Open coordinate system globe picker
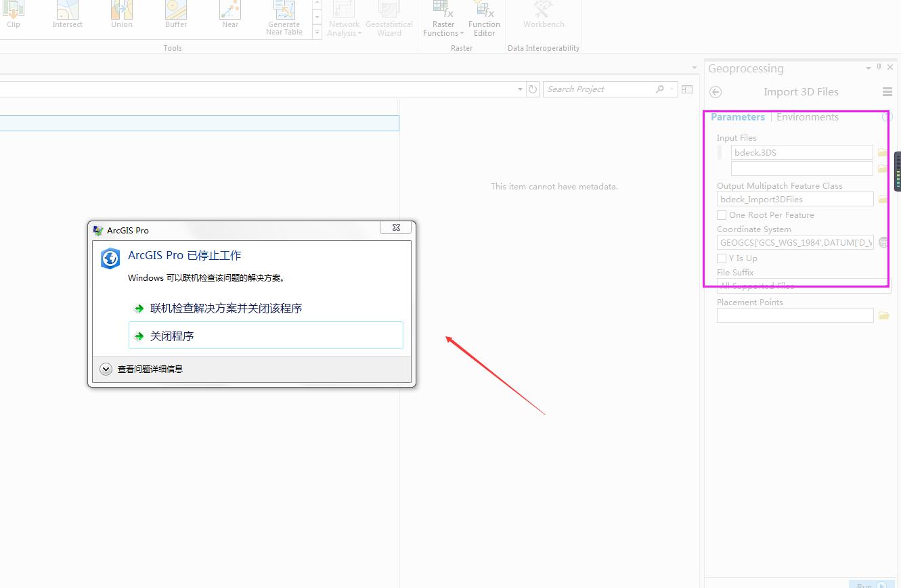Viewport: 901px width, 588px height. (883, 242)
